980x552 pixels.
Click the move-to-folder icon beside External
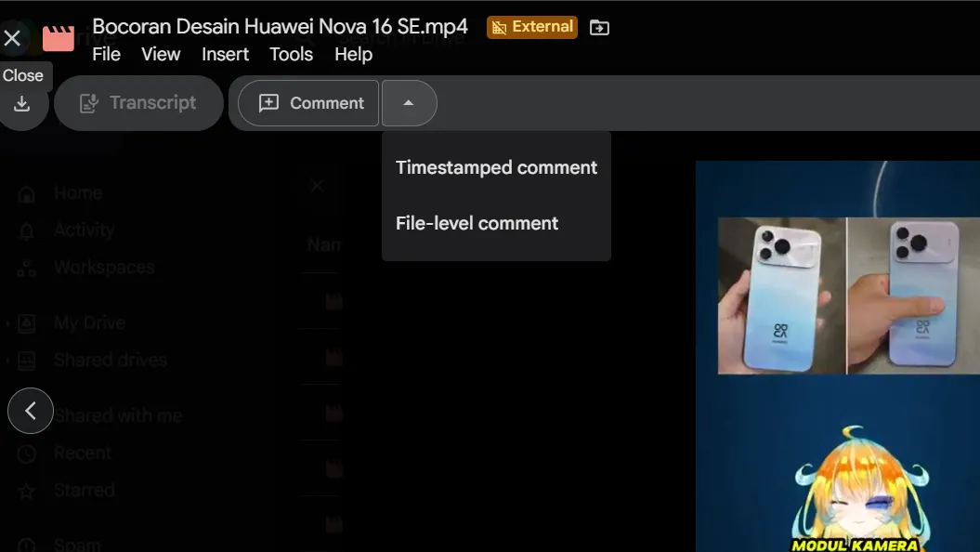(x=599, y=28)
